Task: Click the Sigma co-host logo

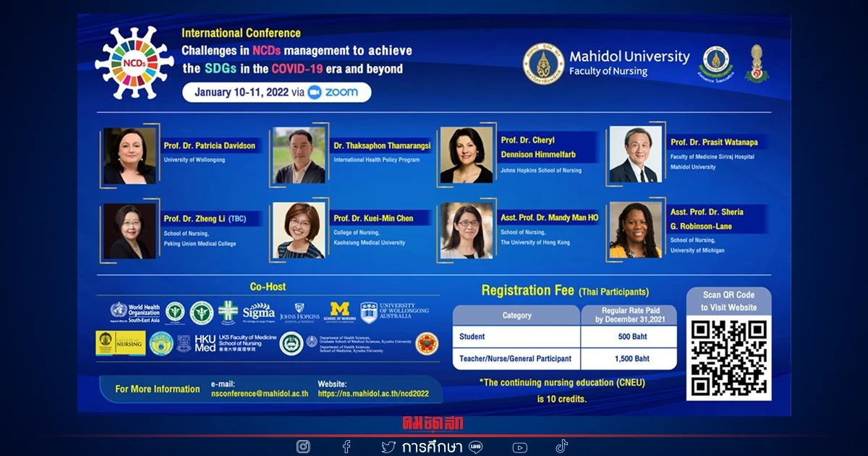Action: click(258, 312)
